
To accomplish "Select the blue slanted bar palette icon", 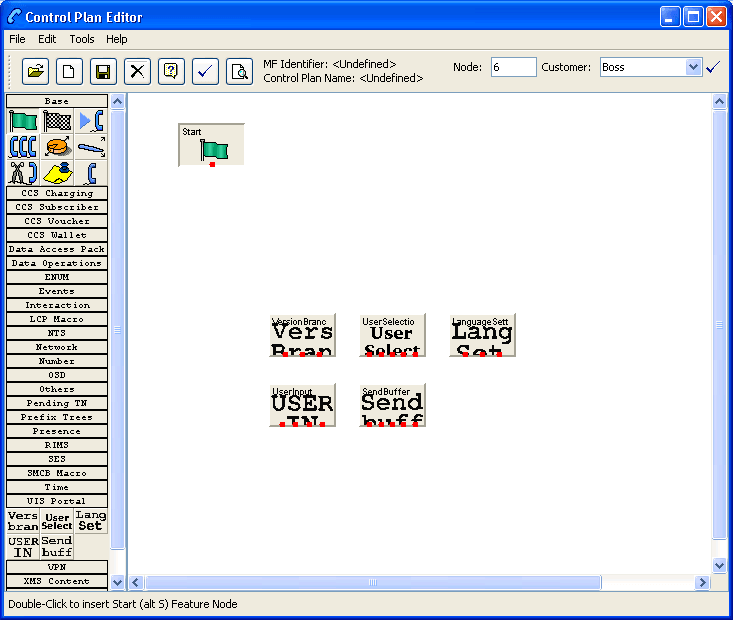I will coord(91,147).
